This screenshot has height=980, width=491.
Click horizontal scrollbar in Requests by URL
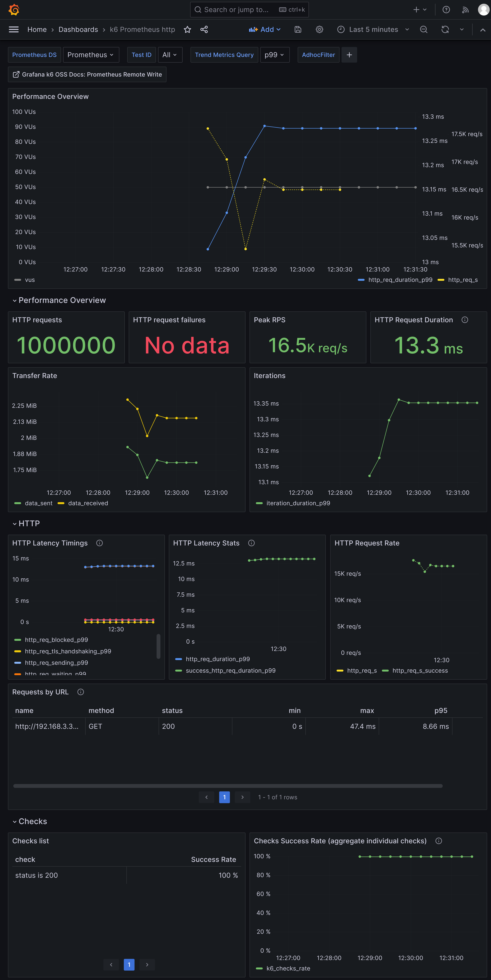pos(228,786)
